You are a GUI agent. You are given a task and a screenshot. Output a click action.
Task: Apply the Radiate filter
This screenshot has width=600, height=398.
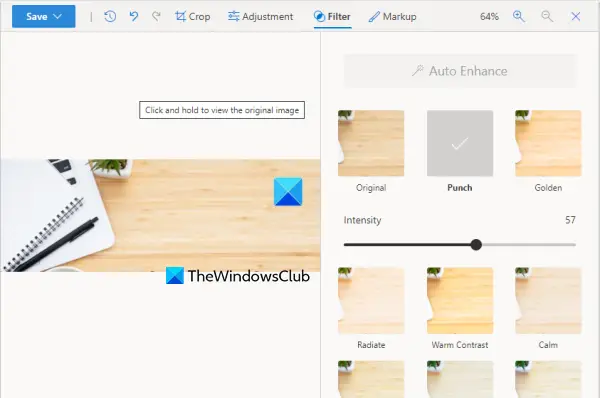(x=371, y=301)
